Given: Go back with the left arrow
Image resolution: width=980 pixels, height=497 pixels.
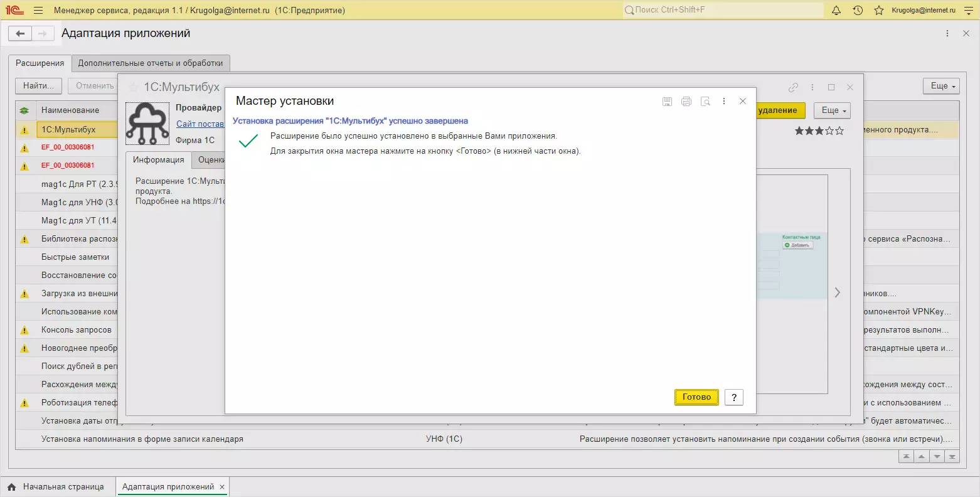Looking at the screenshot, I should pyautogui.click(x=20, y=34).
